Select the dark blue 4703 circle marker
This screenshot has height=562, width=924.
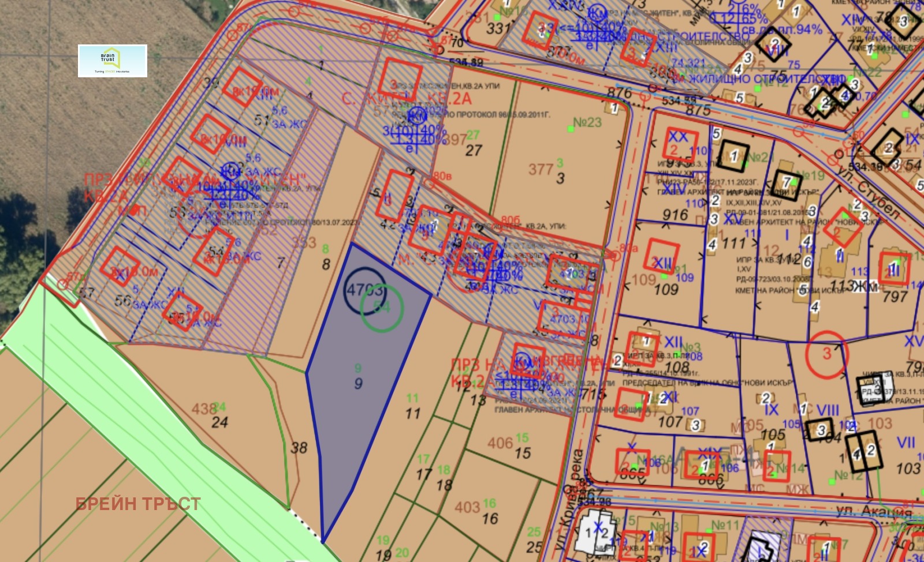click(x=364, y=290)
